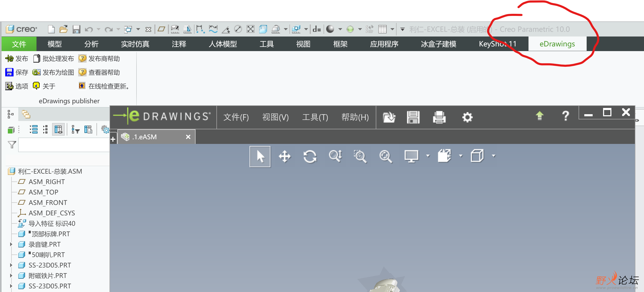This screenshot has width=644, height=292.
Task: Click the Open folder icon in Creo toolbar
Action: point(63,29)
